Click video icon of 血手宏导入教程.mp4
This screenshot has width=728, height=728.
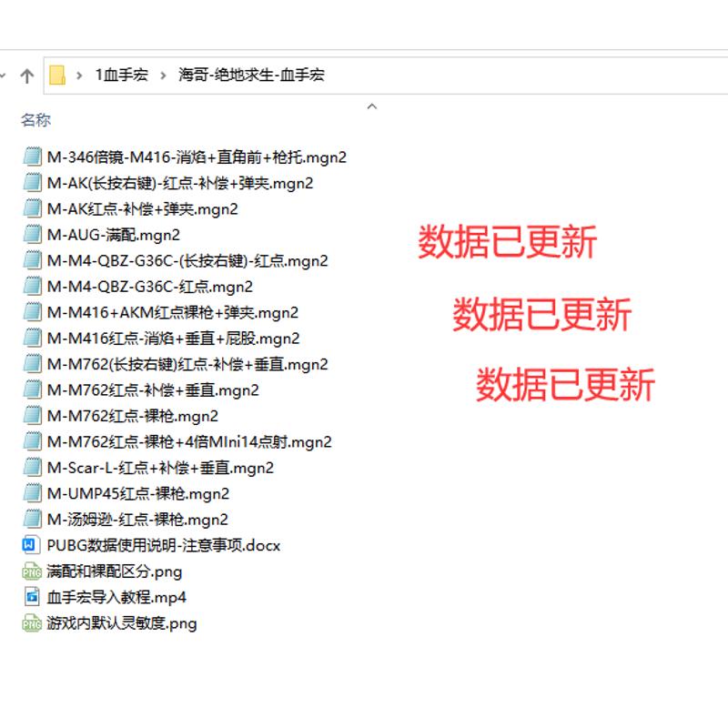pos(32,597)
